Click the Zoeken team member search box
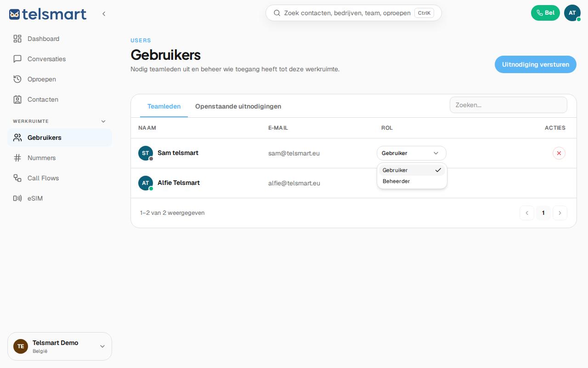Image resolution: width=588 pixels, height=368 pixels. coord(509,105)
